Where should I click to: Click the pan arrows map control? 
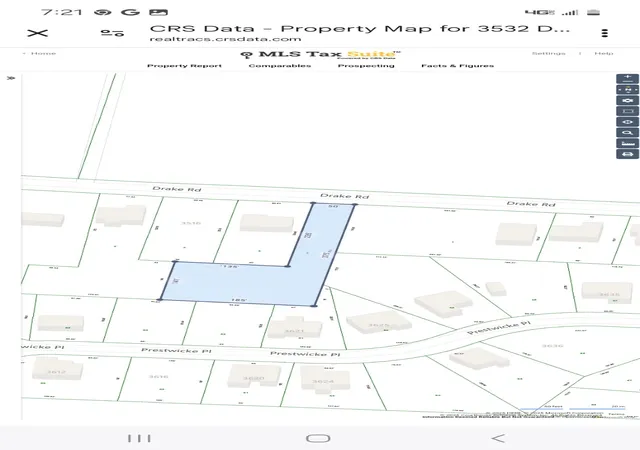(x=627, y=89)
